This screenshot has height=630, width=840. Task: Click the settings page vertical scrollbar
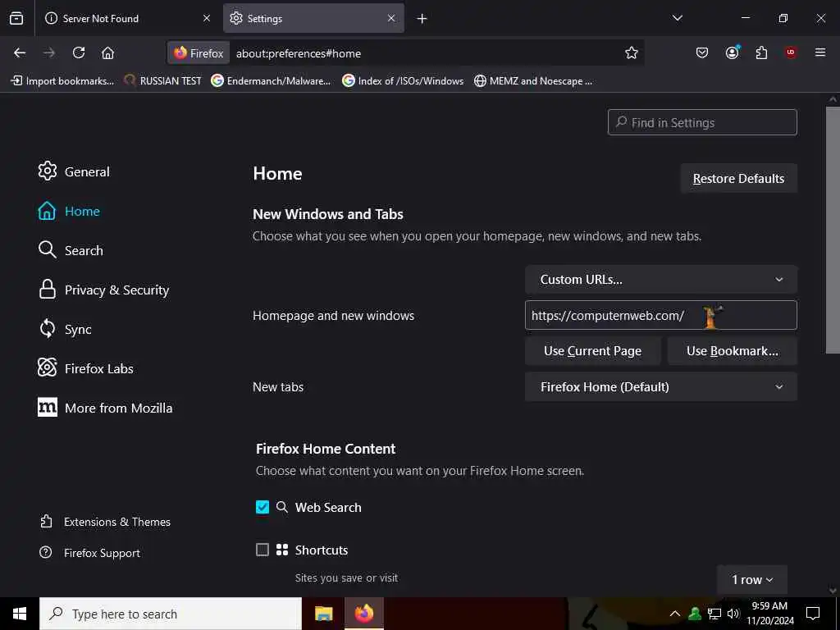tap(833, 231)
